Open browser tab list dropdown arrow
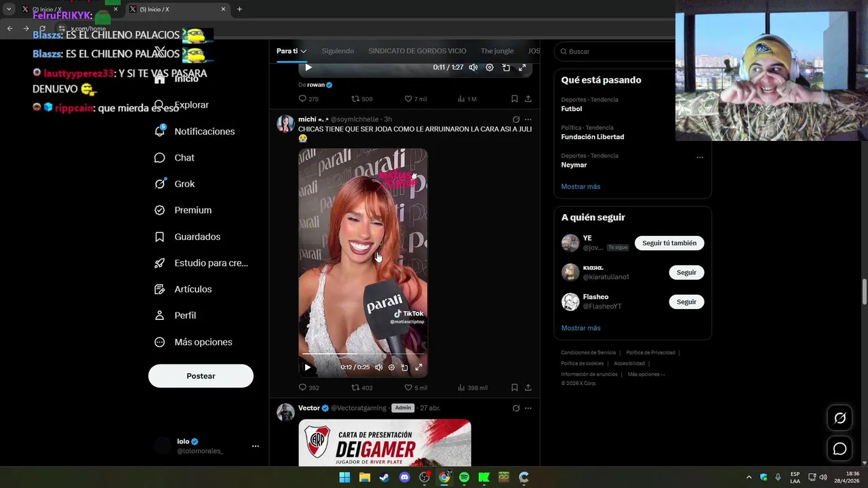Screen dimensions: 868x488 [x=9, y=9]
